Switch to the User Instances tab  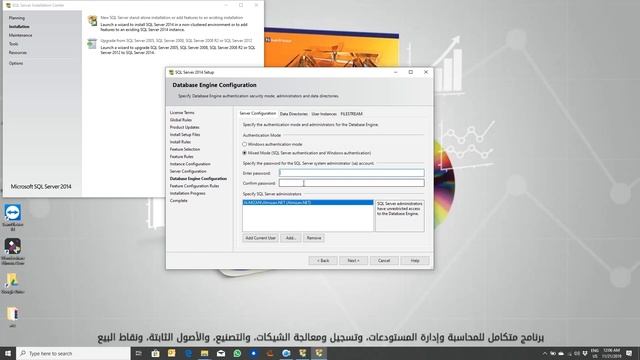coord(324,114)
